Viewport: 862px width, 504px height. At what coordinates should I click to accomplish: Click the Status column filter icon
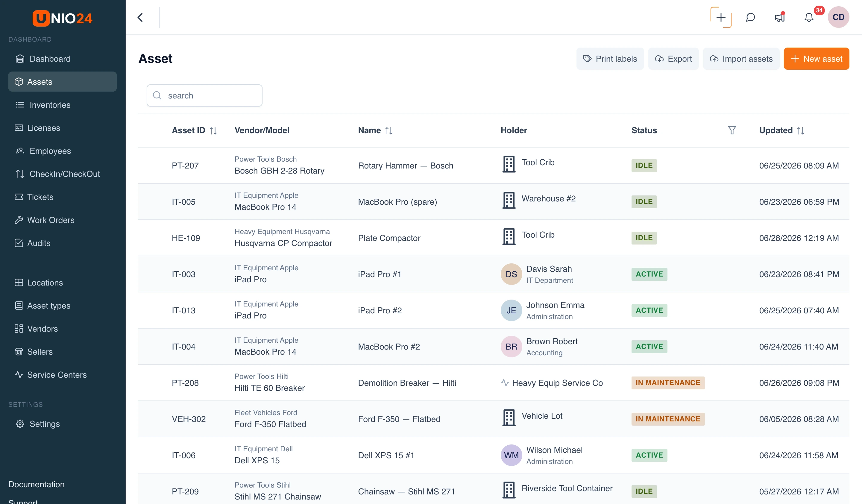(732, 130)
